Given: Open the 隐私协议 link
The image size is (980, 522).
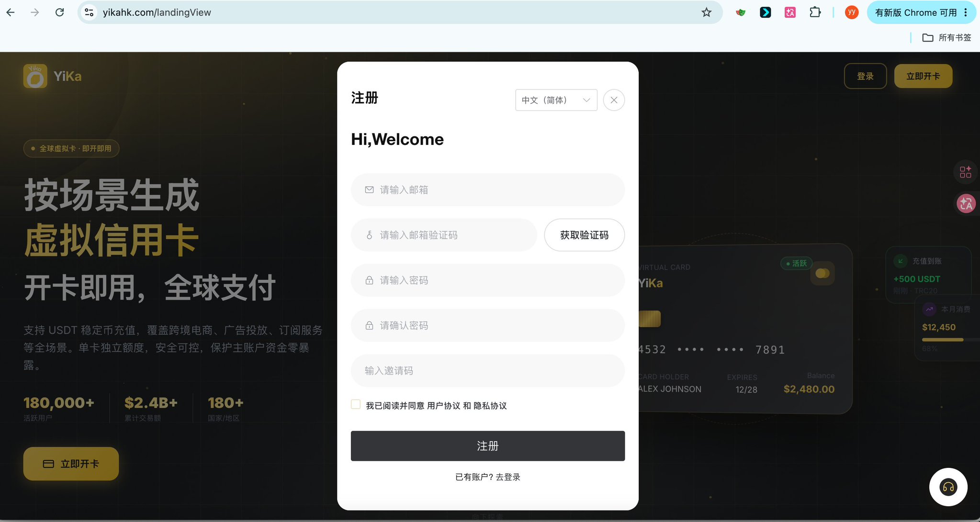Looking at the screenshot, I should (490, 406).
